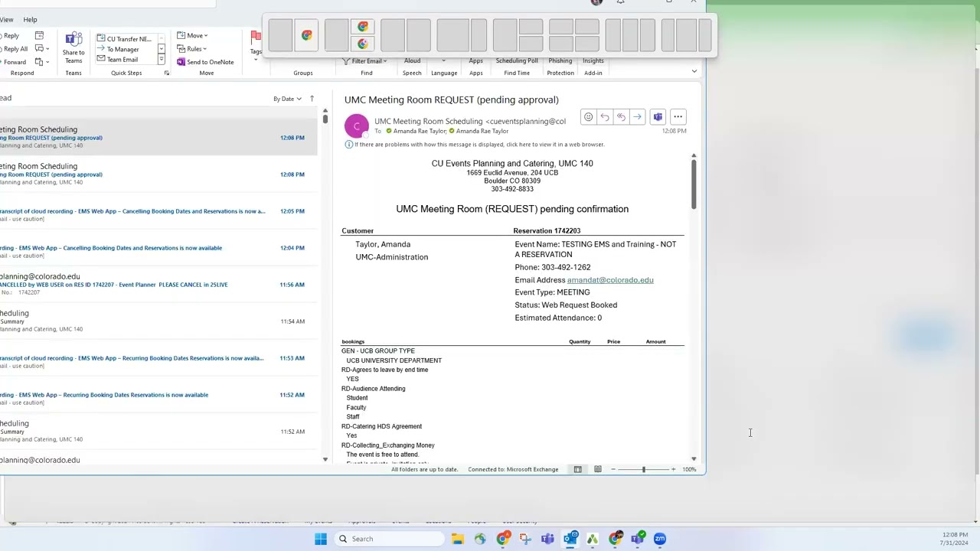
Task: Click the zoom out minus button
Action: (x=613, y=469)
